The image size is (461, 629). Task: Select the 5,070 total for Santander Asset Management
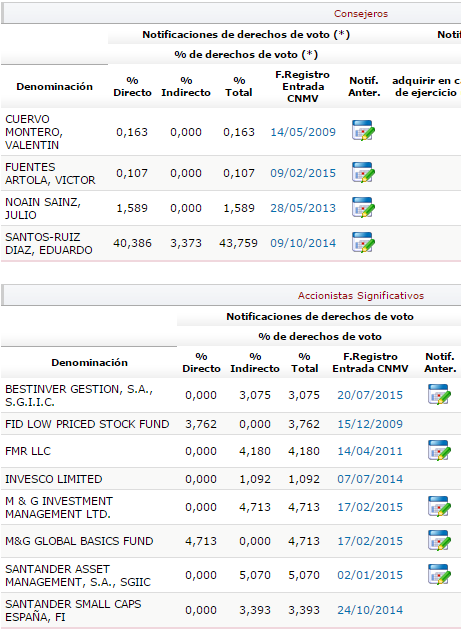click(304, 575)
